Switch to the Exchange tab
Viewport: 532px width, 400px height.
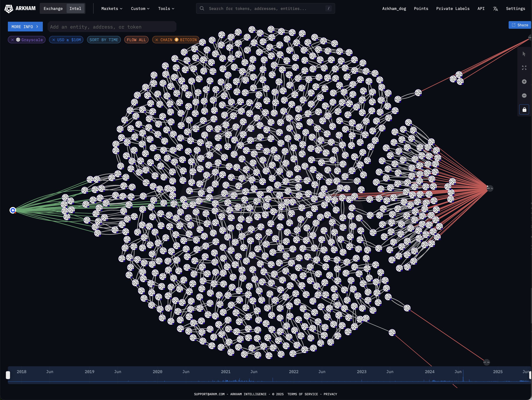(53, 8)
